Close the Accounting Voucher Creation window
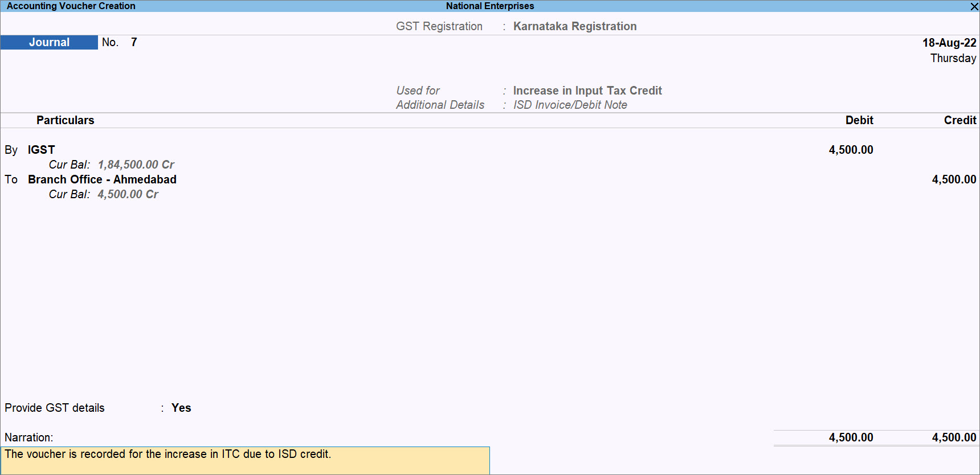The image size is (980, 475). pyautogui.click(x=974, y=6)
